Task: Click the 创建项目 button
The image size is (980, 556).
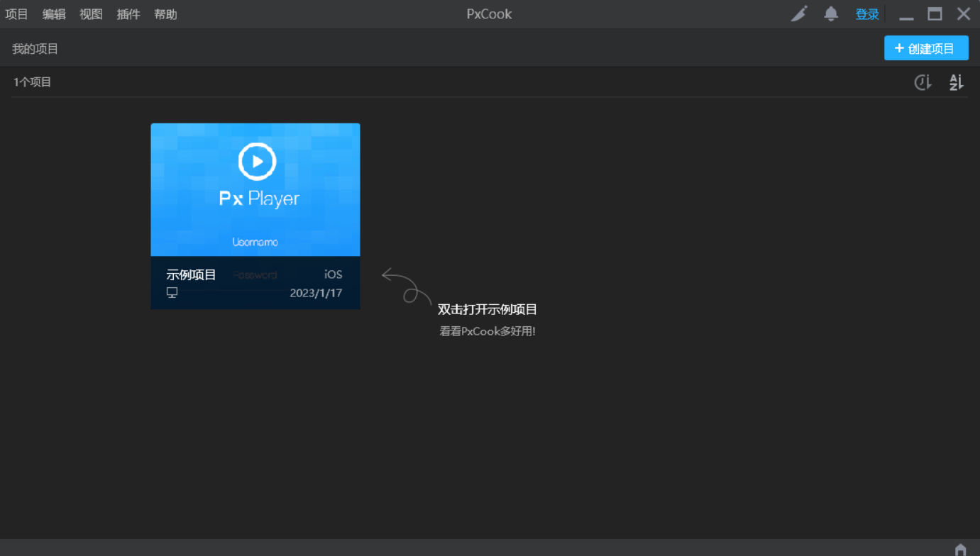Action: 926,48
